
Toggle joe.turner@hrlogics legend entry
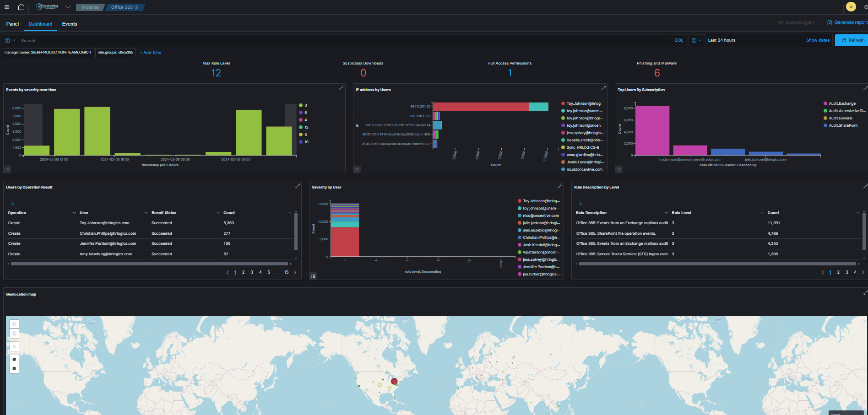[542, 274]
